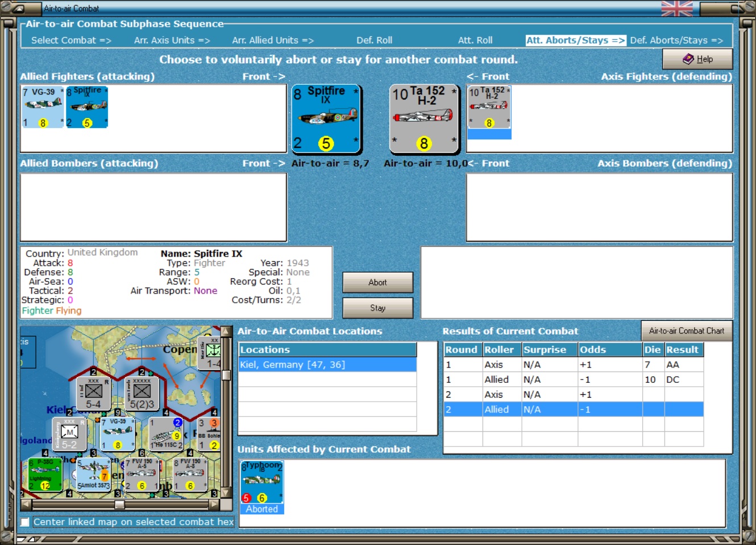Screen dimensions: 756x545
Task: Click the II Inf 5-4 corps on the map
Action: [x=93, y=393]
